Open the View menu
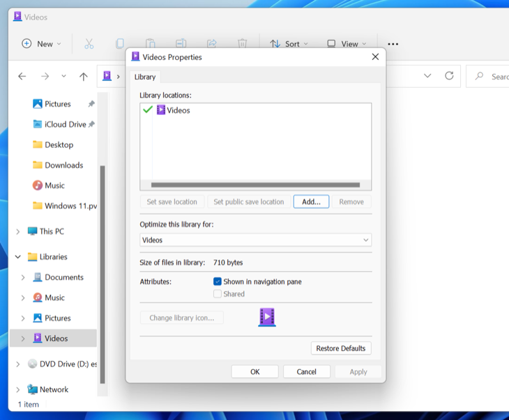 347,44
